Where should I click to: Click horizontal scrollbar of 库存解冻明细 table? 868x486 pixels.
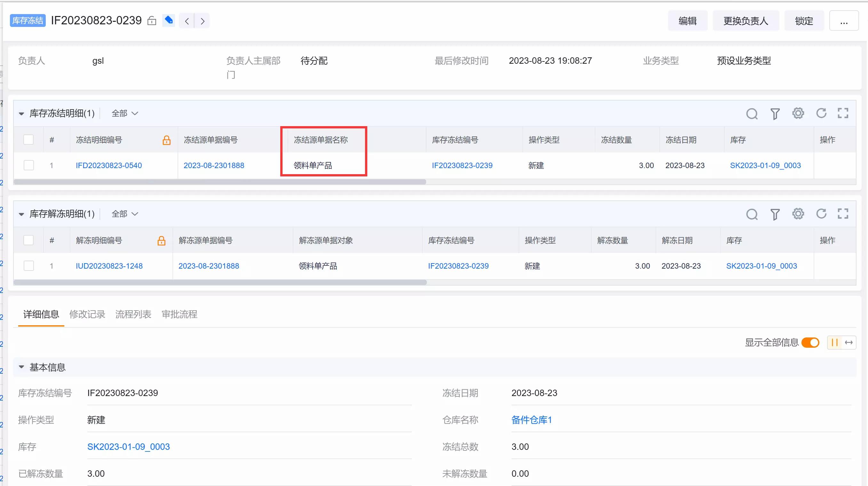click(x=220, y=282)
